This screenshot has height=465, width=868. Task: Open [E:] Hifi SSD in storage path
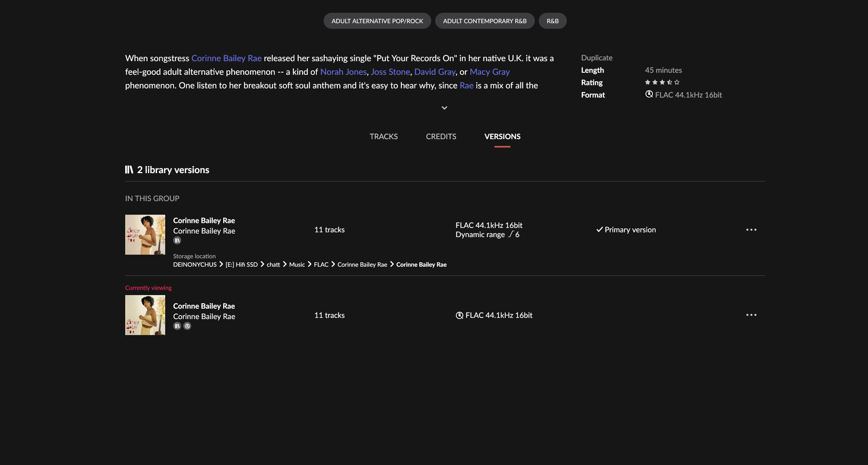point(242,265)
